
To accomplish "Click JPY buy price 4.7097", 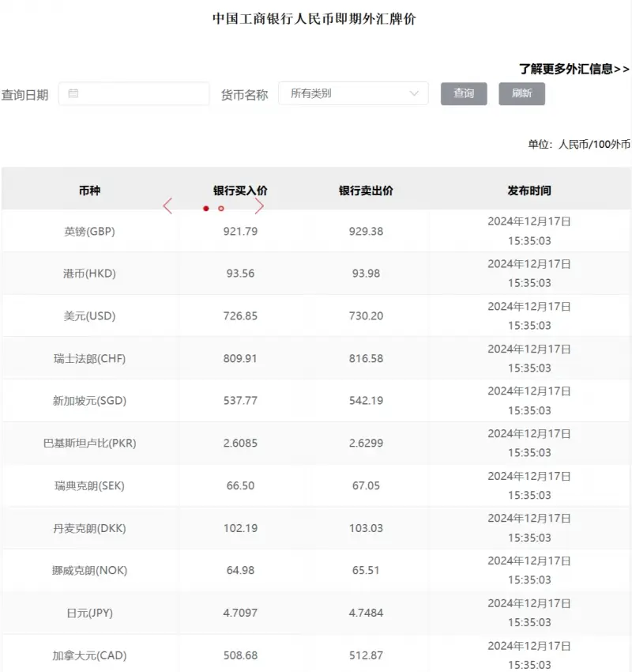I will (240, 613).
